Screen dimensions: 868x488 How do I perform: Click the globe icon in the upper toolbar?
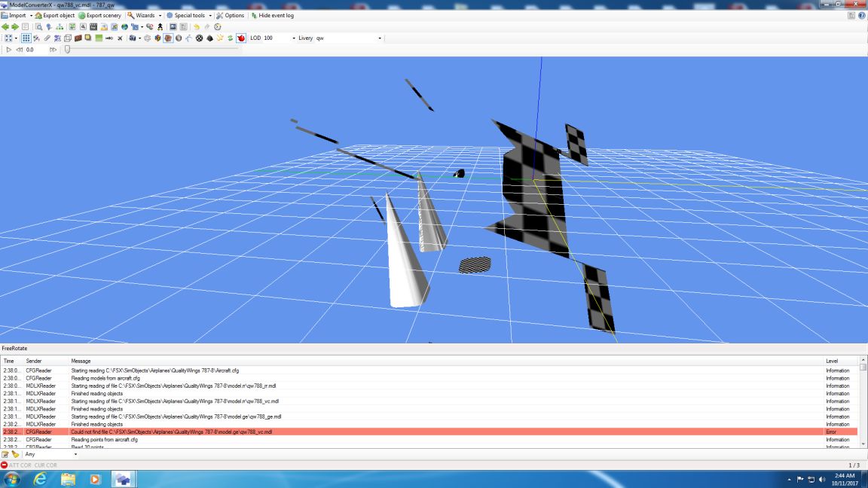coord(124,26)
